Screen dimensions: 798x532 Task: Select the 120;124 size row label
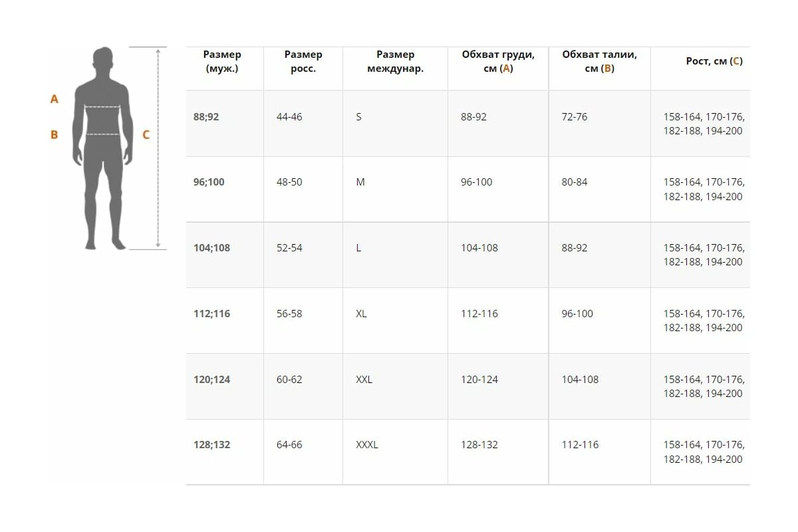coord(211,380)
